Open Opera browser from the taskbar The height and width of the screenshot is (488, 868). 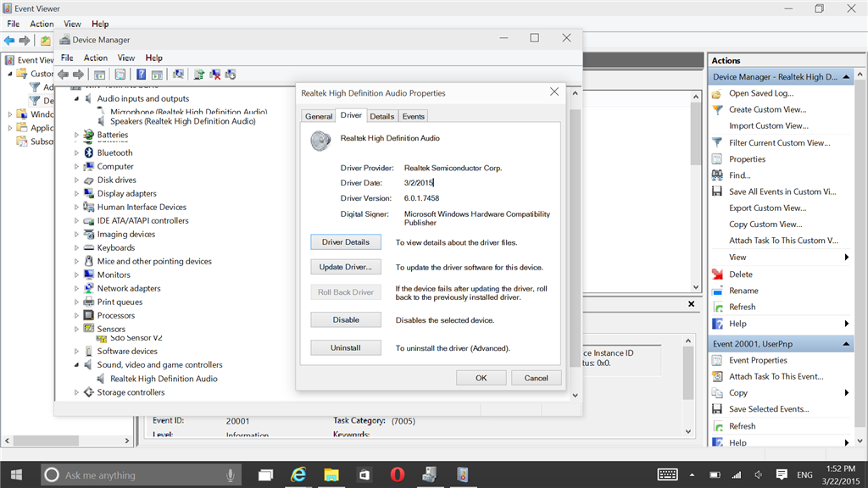(x=397, y=474)
